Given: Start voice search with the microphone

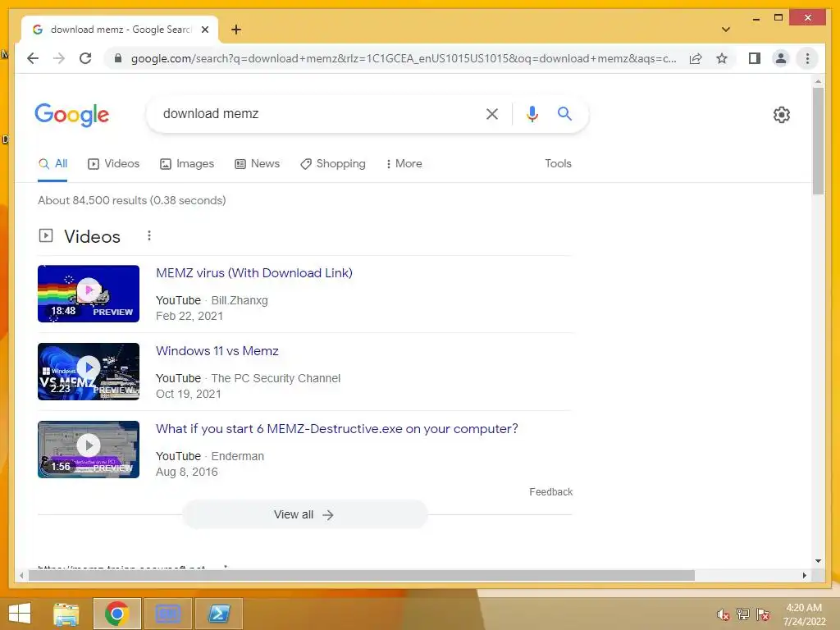Looking at the screenshot, I should click(532, 113).
